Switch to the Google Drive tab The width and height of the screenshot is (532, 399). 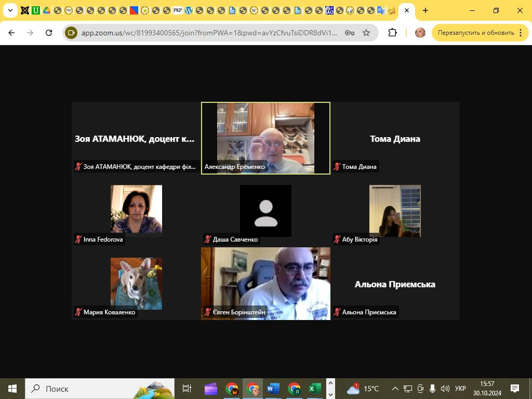tap(46, 10)
